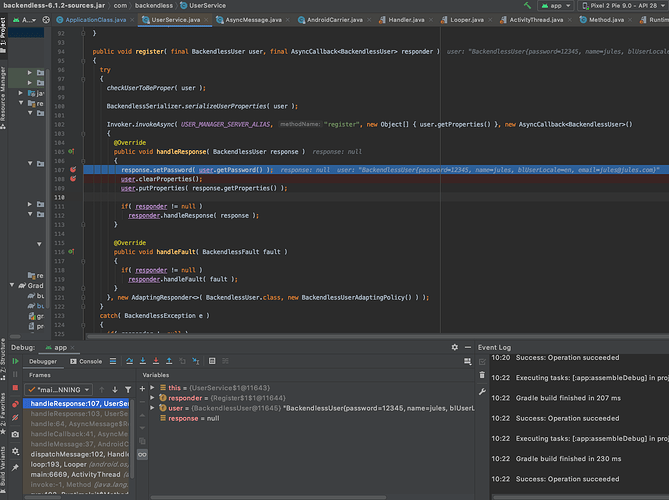Add a new watch with plus icon
This screenshot has height=500, width=669.
point(142,389)
